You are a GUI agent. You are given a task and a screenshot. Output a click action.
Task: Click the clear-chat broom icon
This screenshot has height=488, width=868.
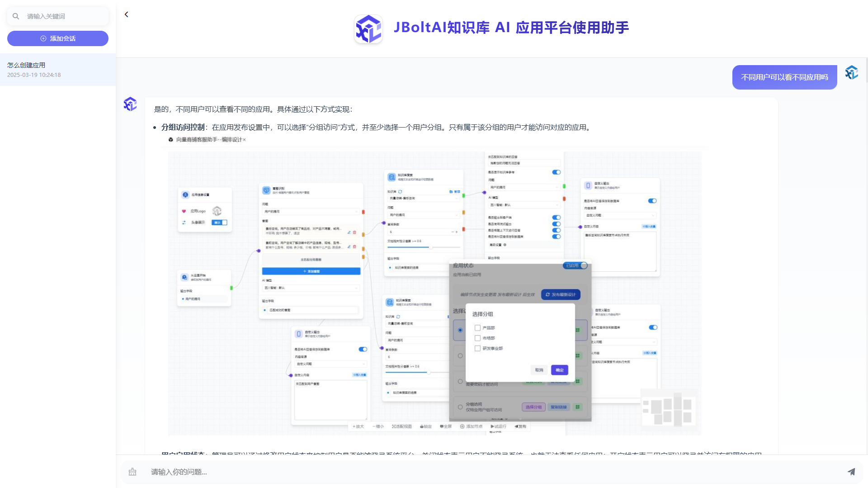click(132, 472)
